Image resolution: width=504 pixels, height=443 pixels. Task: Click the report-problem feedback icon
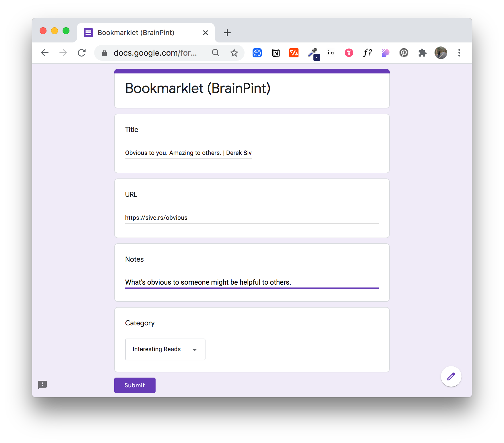click(x=42, y=385)
